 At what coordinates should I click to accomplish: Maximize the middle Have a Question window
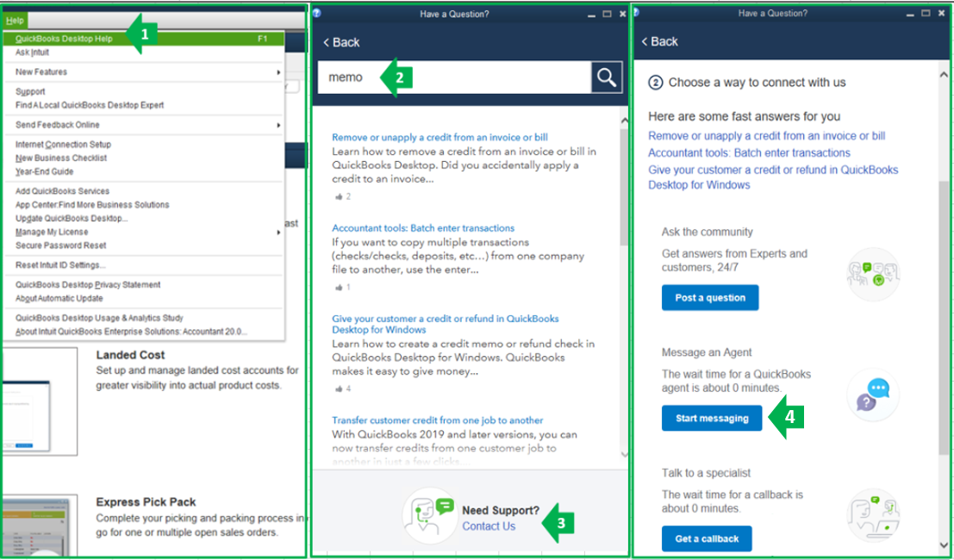(x=607, y=14)
